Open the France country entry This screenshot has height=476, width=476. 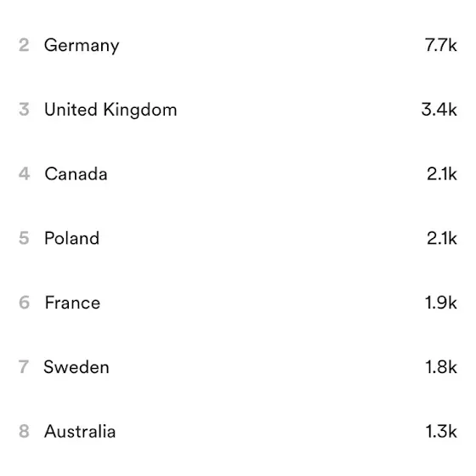pyautogui.click(x=238, y=303)
